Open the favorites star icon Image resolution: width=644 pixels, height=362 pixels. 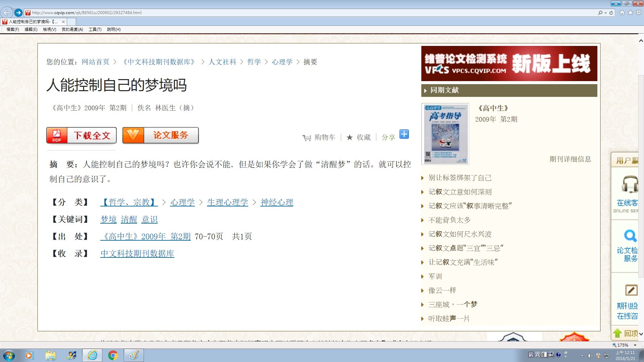click(x=631, y=13)
